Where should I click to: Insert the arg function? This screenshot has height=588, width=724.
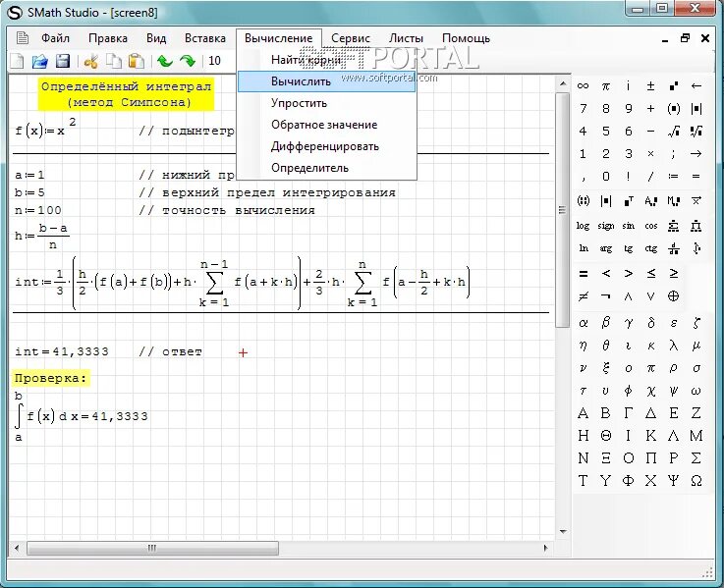(x=606, y=248)
